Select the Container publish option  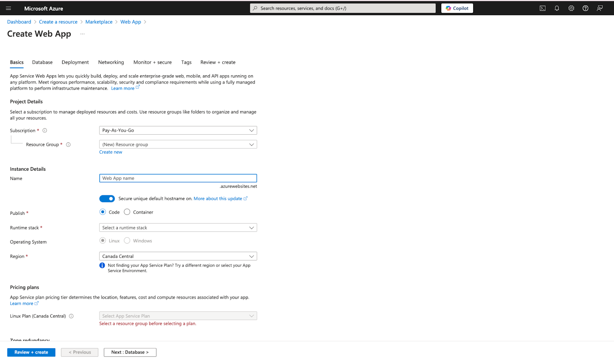point(127,212)
